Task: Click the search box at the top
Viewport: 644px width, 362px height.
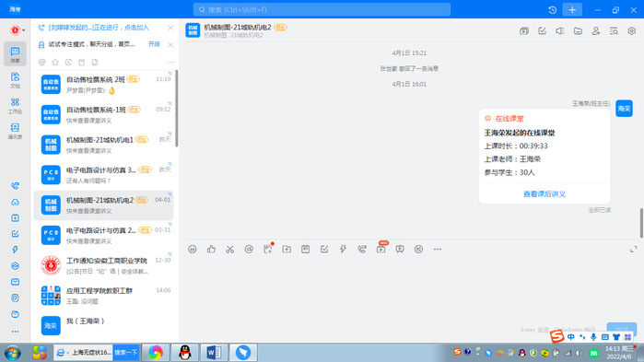Action: 322,9
